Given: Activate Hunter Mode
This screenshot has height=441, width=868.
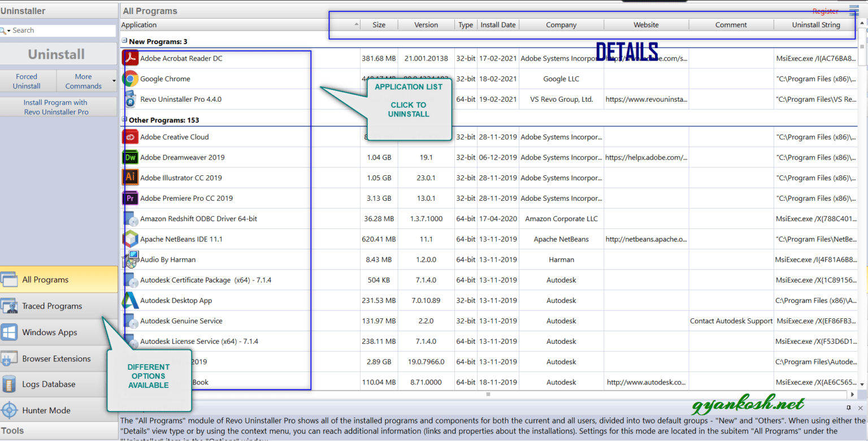Looking at the screenshot, I should (x=59, y=410).
